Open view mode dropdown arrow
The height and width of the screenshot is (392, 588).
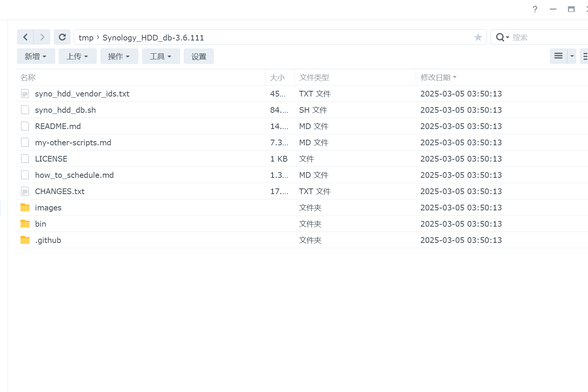pos(572,56)
